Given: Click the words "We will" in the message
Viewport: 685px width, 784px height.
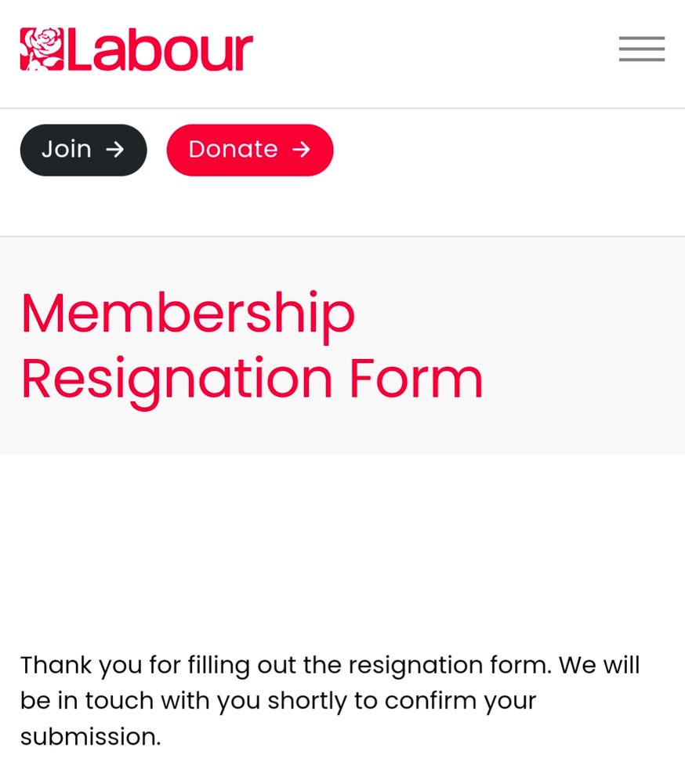Looking at the screenshot, I should [600, 665].
